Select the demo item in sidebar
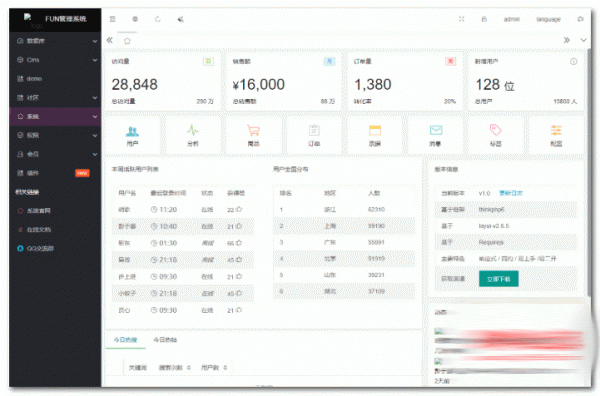The image size is (600, 396). click(55, 78)
